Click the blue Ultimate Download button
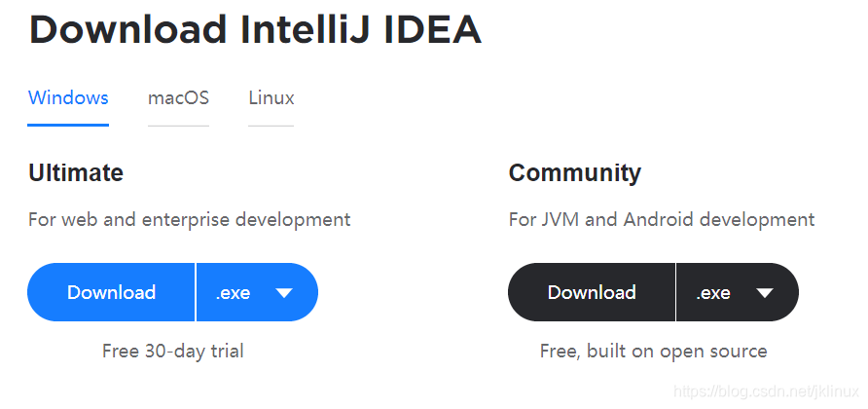 click(111, 292)
